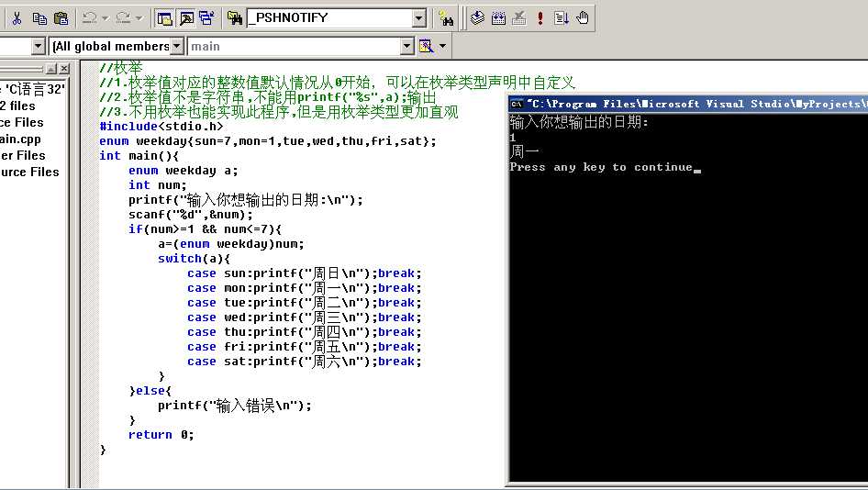Viewport: 868px width, 490px height.
Task: Click the 'case wed' printf line
Action: pyautogui.click(x=305, y=317)
